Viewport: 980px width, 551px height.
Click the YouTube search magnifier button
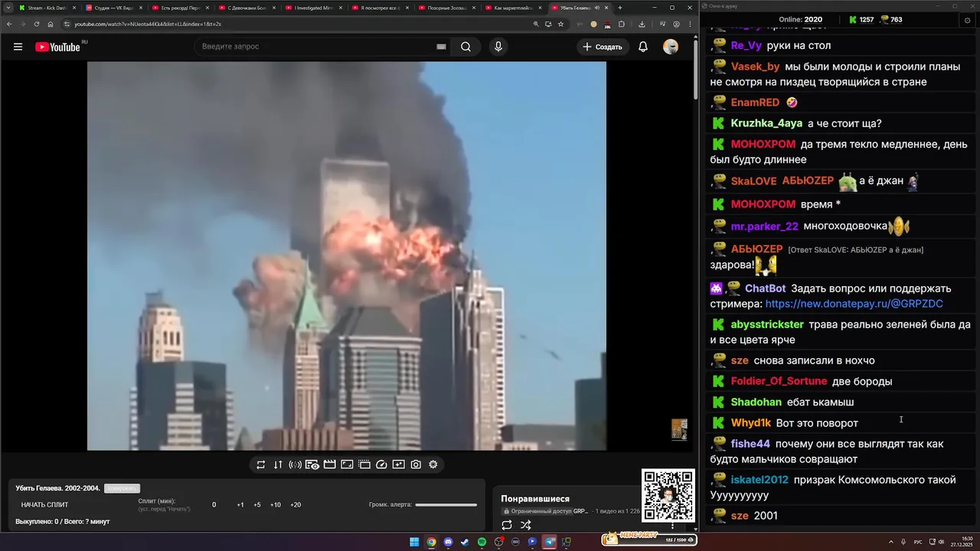(x=465, y=47)
